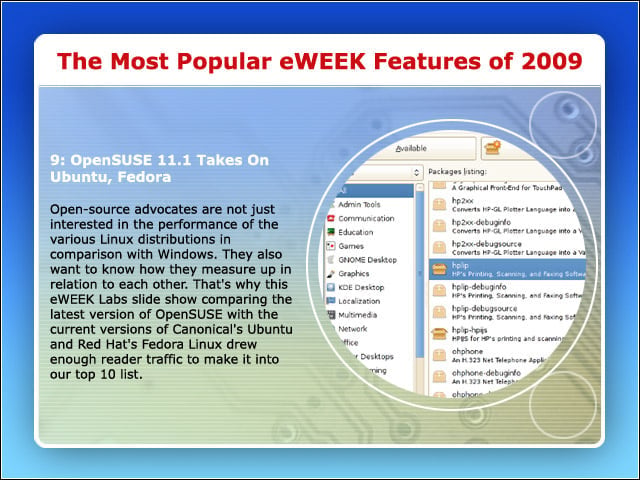Select the hp2xx package name
The image size is (640, 480).
[462, 201]
